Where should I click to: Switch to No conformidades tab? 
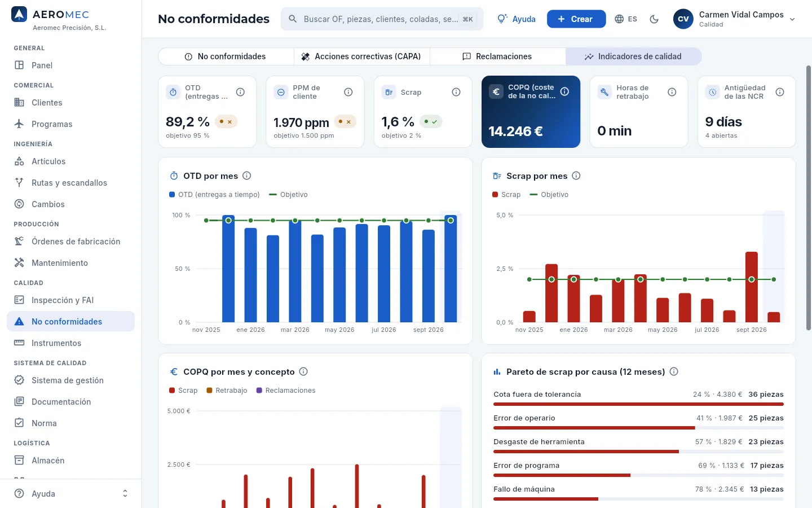[x=226, y=56]
